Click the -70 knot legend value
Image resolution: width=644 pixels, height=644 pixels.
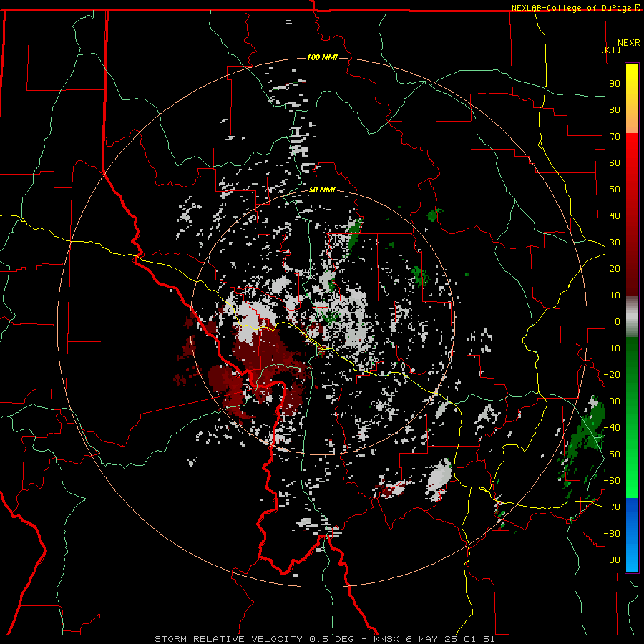[x=612, y=507]
